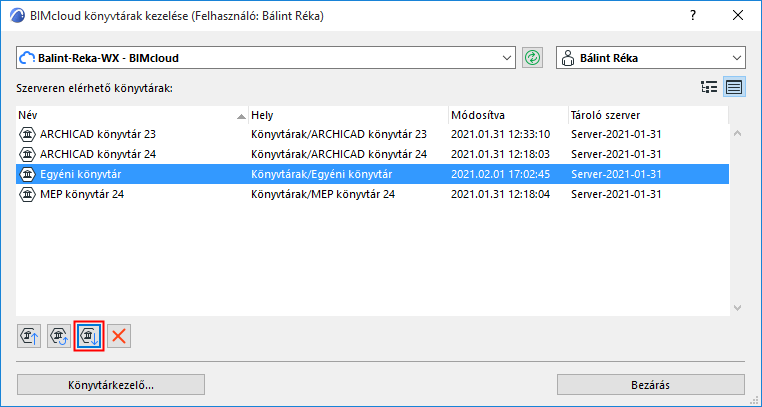Click the list scrollbar down arrow
The width and height of the screenshot is (762, 407).
coord(737,307)
